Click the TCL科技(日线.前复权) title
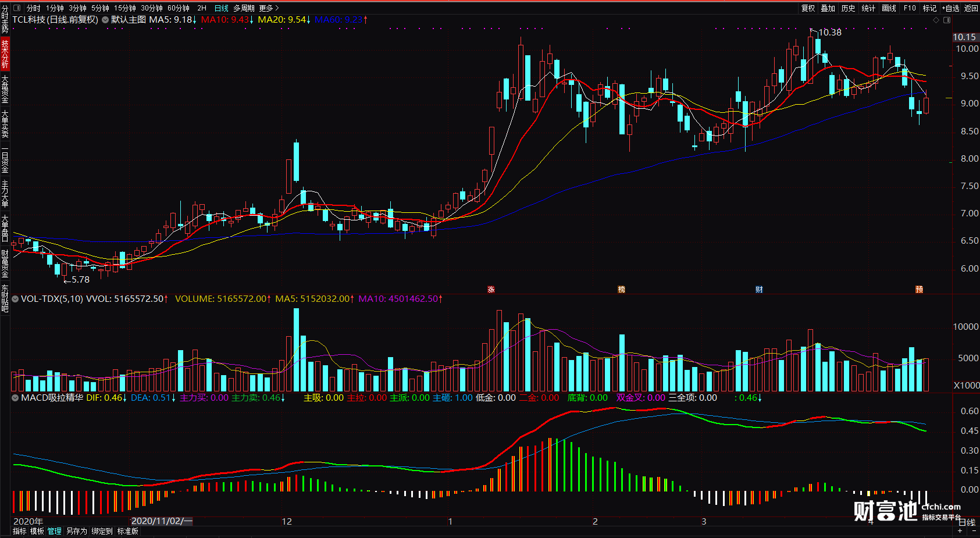 (x=55, y=20)
